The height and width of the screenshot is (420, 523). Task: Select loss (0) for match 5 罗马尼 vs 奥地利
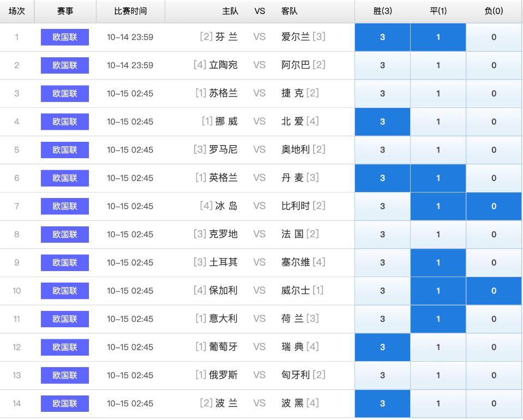tap(494, 150)
